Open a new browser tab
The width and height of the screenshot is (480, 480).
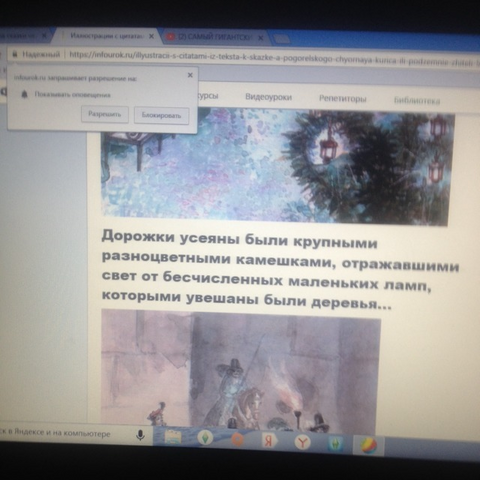pyautogui.click(x=282, y=39)
